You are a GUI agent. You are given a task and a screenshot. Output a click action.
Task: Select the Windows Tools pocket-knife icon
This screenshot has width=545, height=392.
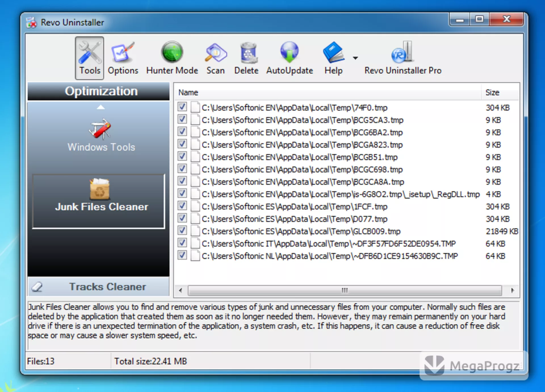pyautogui.click(x=100, y=129)
